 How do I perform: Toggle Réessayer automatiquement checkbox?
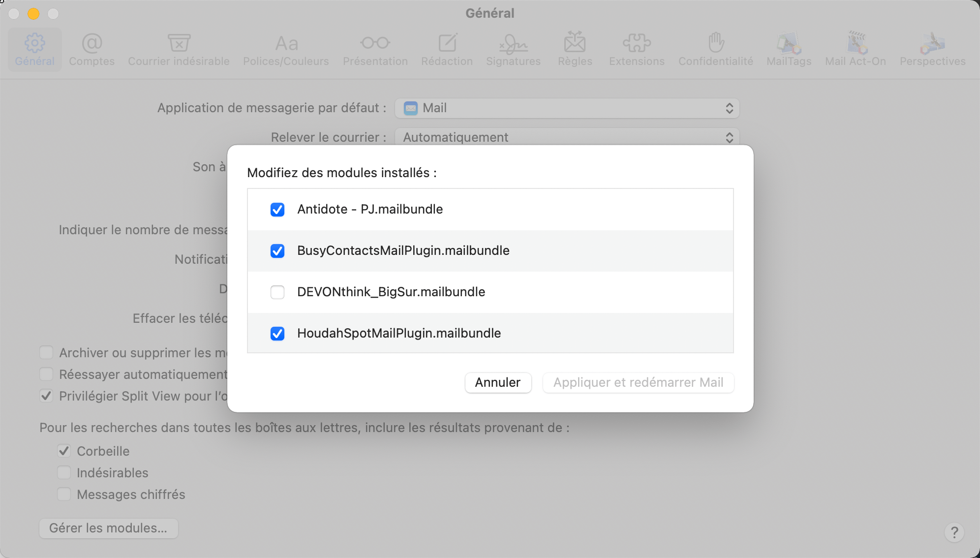click(46, 374)
